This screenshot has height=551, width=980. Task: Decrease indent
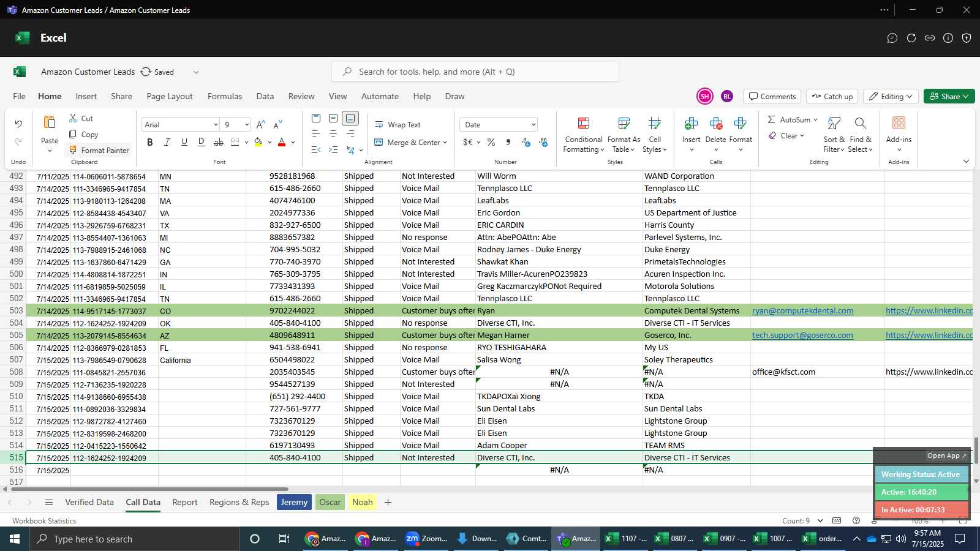(316, 150)
